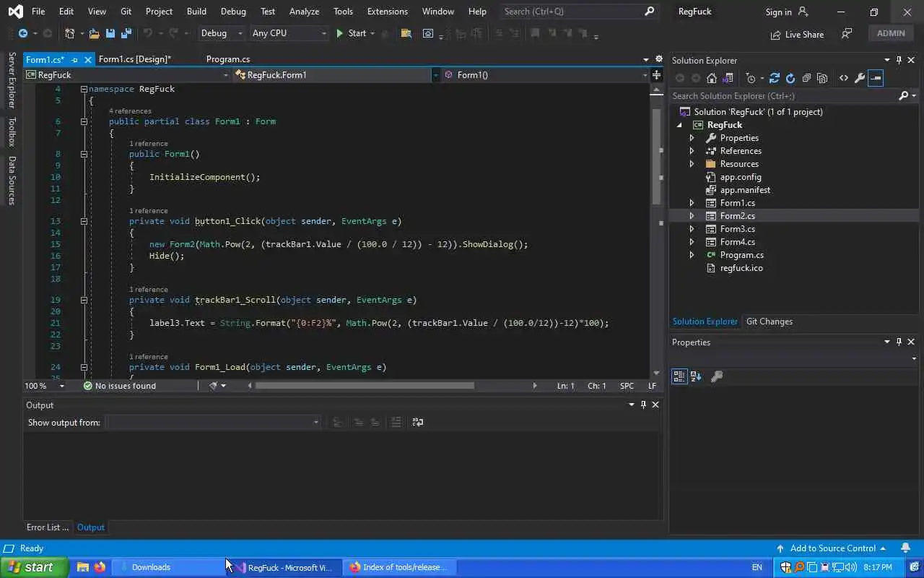Click split editor icon beside member dropdown
Viewport: 924px width, 578px height.
tap(656, 74)
